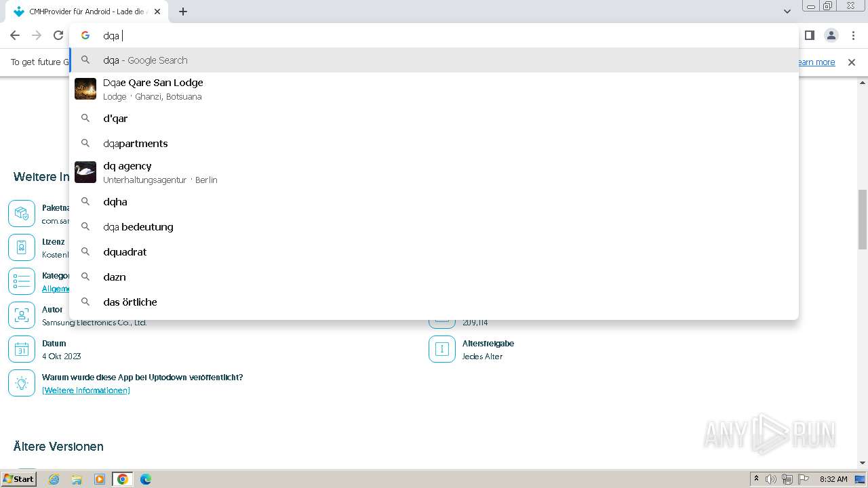Click the Samsung Electronics Co., Ltd. author text

point(94,323)
